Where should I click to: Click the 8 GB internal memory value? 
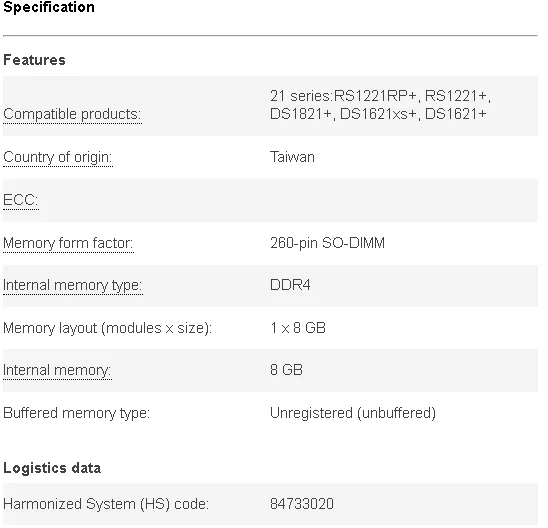coord(286,370)
